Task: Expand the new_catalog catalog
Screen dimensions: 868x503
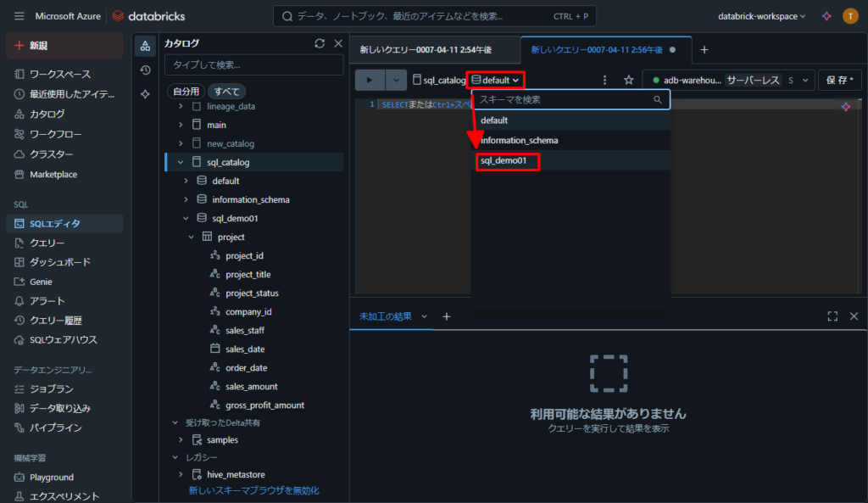Action: (181, 143)
